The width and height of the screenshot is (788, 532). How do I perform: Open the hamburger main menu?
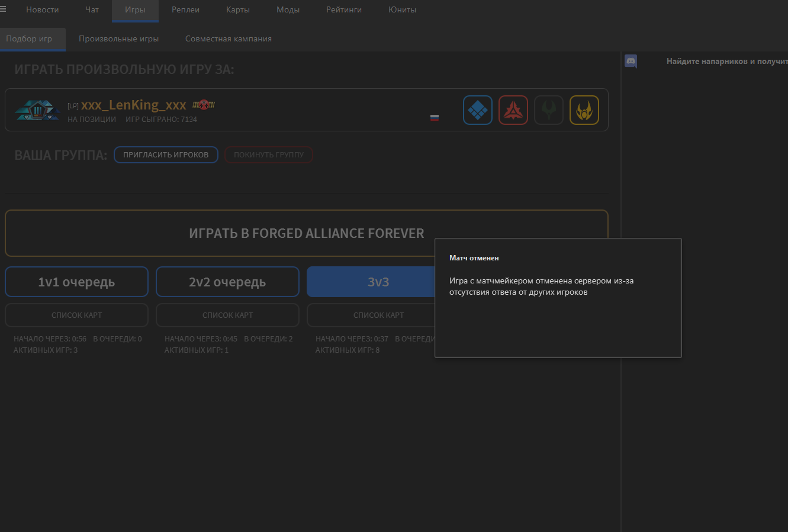pos(3,9)
